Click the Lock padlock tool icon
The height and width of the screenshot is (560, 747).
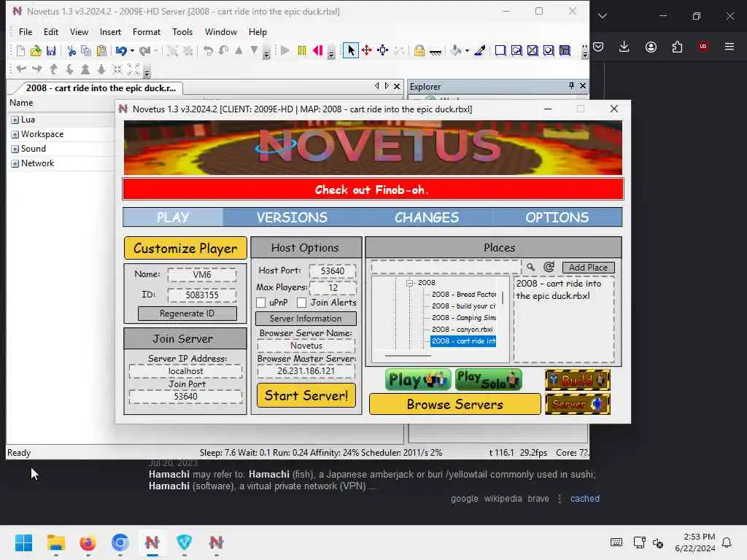[419, 50]
